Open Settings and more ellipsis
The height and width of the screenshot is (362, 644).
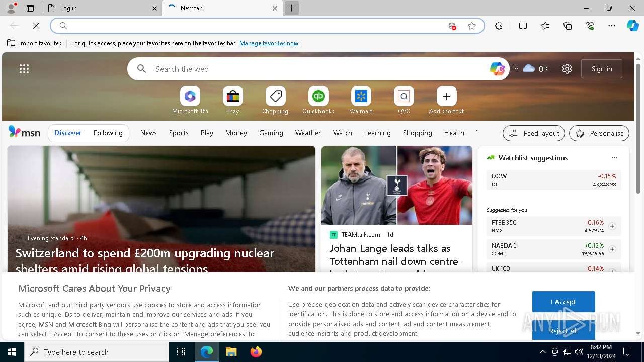point(612,26)
